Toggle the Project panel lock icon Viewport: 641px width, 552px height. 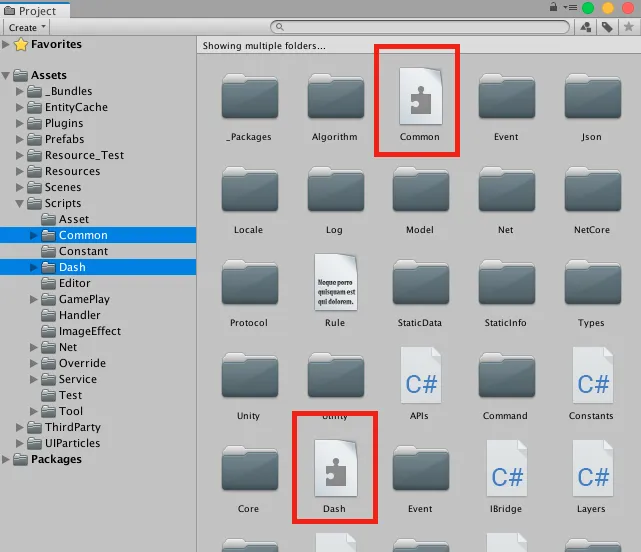pos(552,8)
